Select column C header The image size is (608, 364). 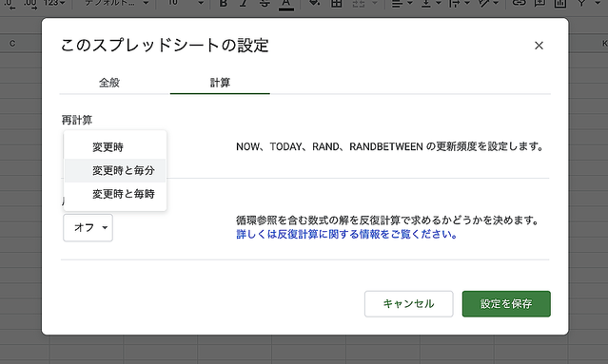click(12, 44)
